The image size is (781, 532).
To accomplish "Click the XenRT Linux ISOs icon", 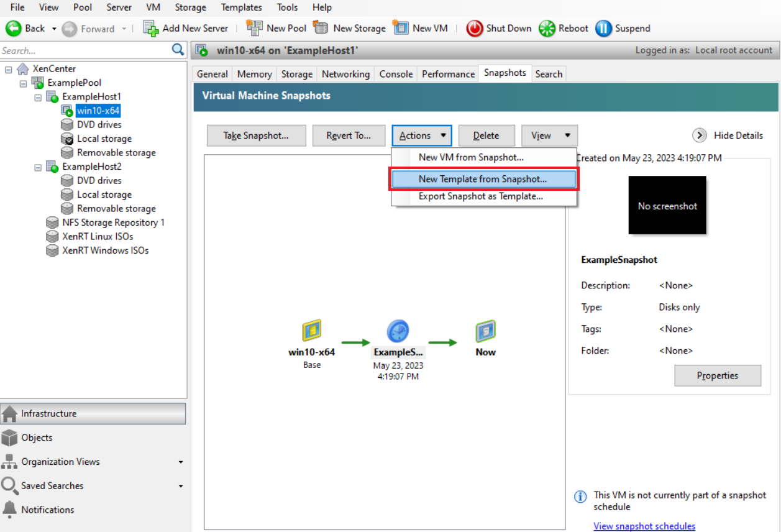I will pyautogui.click(x=52, y=236).
